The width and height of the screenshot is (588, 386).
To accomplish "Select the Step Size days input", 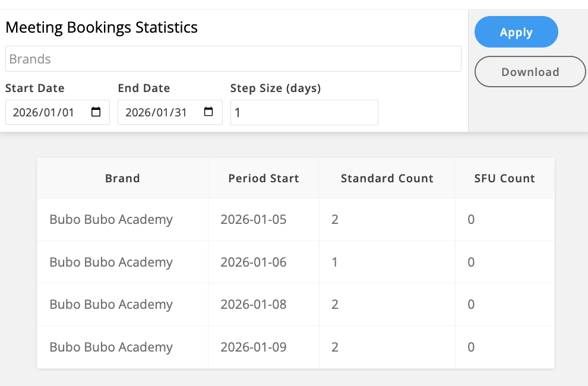I will click(304, 112).
